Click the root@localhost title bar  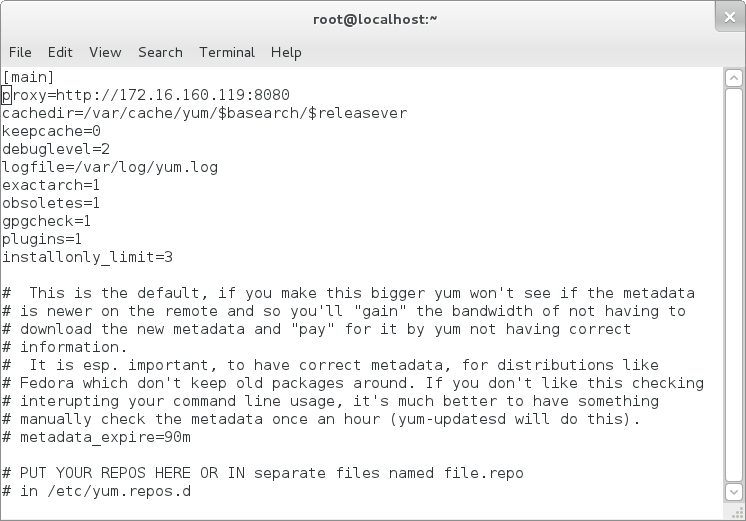pos(375,20)
